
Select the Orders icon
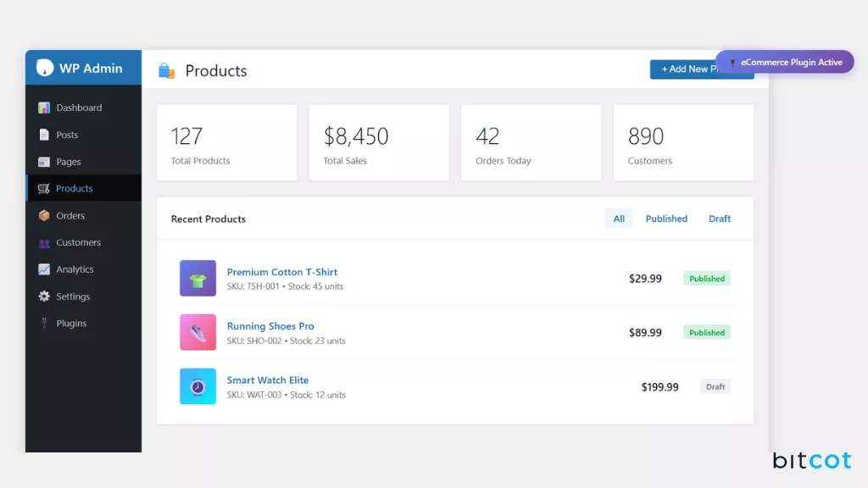(45, 215)
